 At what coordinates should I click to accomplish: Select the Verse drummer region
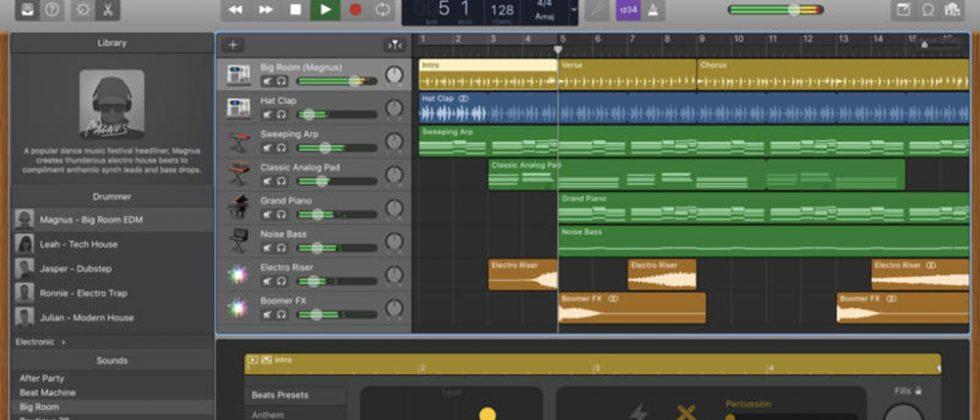[x=627, y=75]
